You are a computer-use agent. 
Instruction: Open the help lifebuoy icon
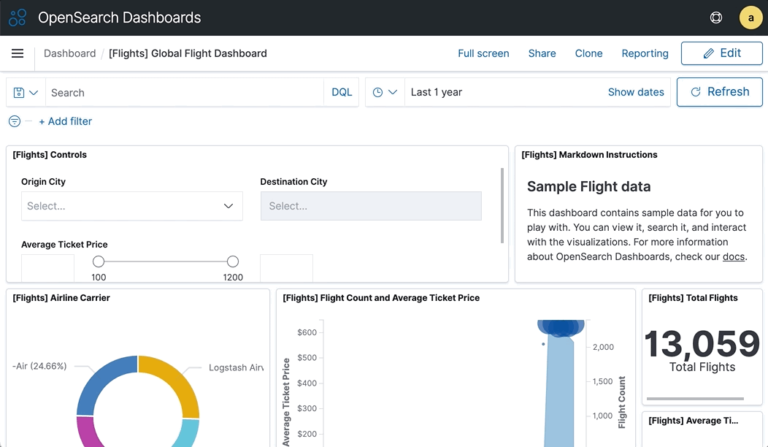coord(716,18)
